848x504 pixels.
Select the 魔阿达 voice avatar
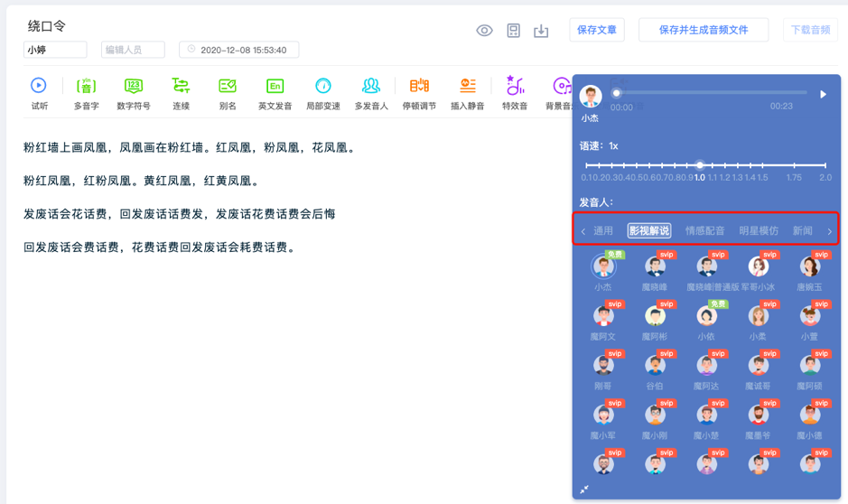tap(706, 366)
